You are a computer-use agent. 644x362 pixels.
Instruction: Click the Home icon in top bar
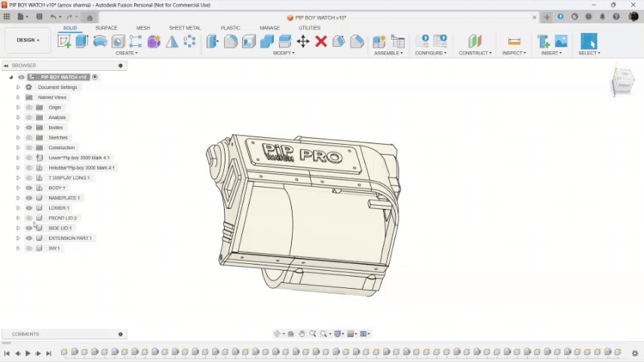90,17
